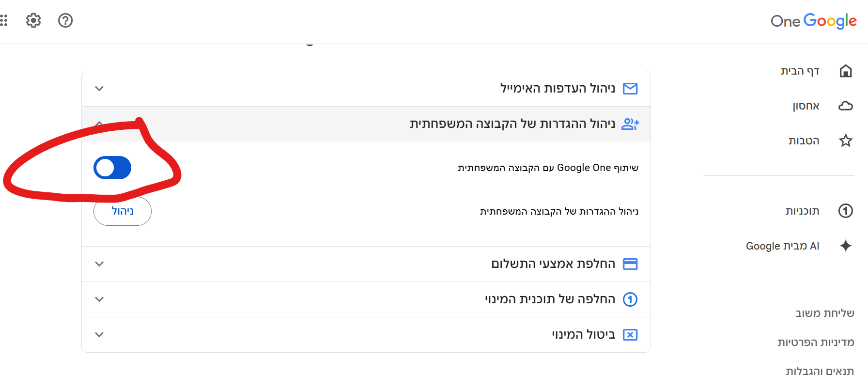Expand the change membership plan chevron
868x391 pixels.
tap(99, 299)
